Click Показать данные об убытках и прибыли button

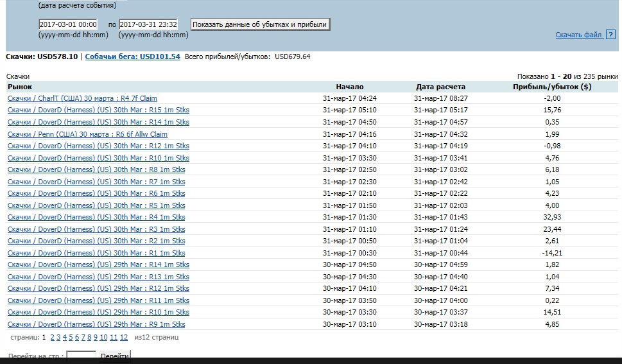coord(260,24)
